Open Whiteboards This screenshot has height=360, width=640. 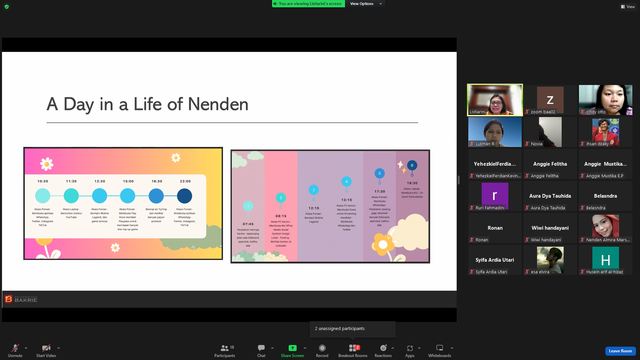click(x=440, y=350)
